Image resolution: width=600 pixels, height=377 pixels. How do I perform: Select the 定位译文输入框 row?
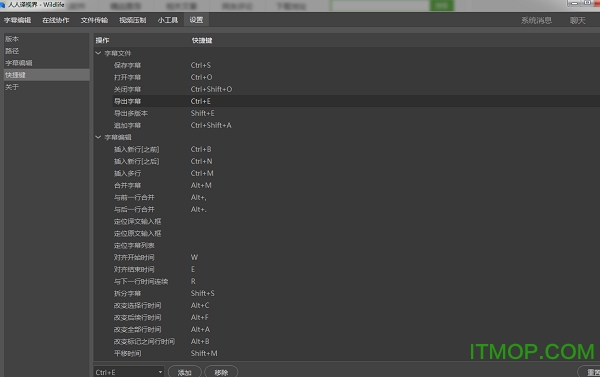[x=347, y=221]
